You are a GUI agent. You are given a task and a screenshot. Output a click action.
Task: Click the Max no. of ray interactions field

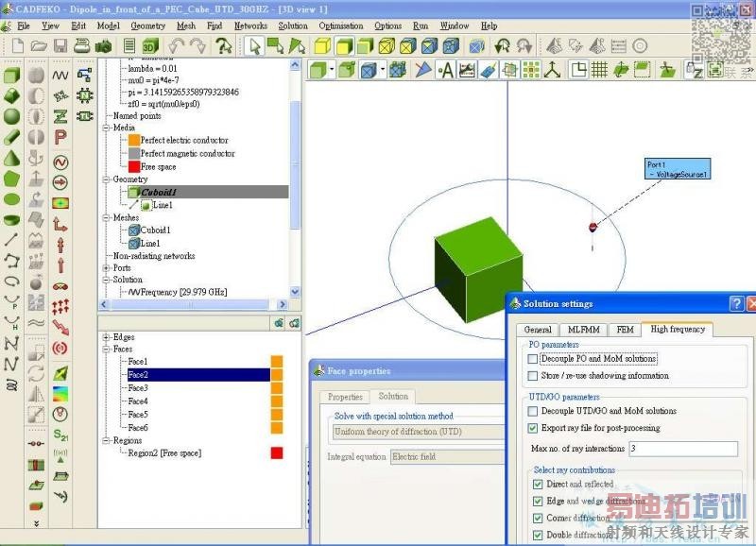[683, 449]
